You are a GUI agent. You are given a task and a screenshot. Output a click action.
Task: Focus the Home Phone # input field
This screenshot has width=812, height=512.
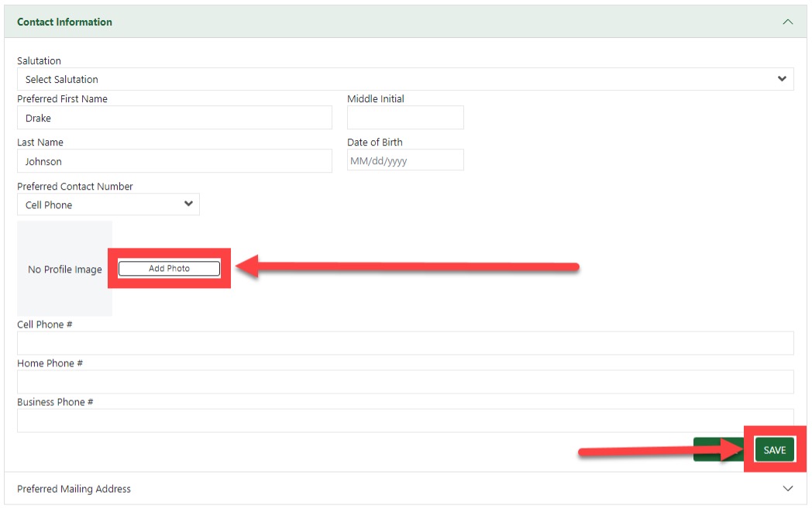tap(405, 382)
